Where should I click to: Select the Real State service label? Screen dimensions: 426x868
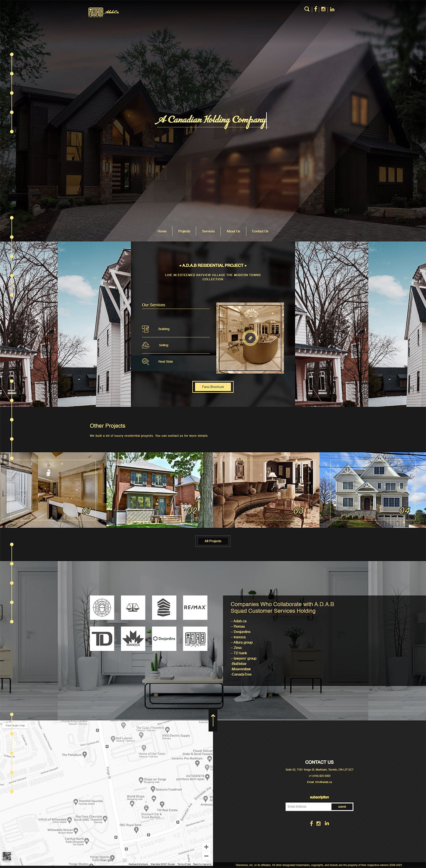coord(165,362)
